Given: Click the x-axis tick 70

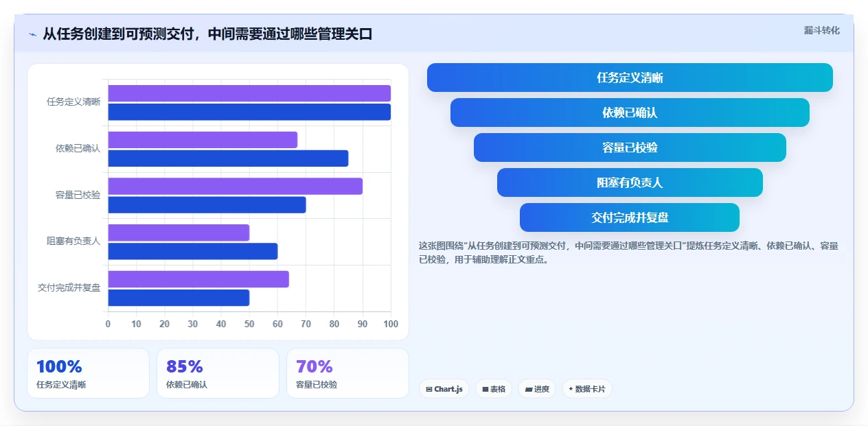Looking at the screenshot, I should (306, 324).
